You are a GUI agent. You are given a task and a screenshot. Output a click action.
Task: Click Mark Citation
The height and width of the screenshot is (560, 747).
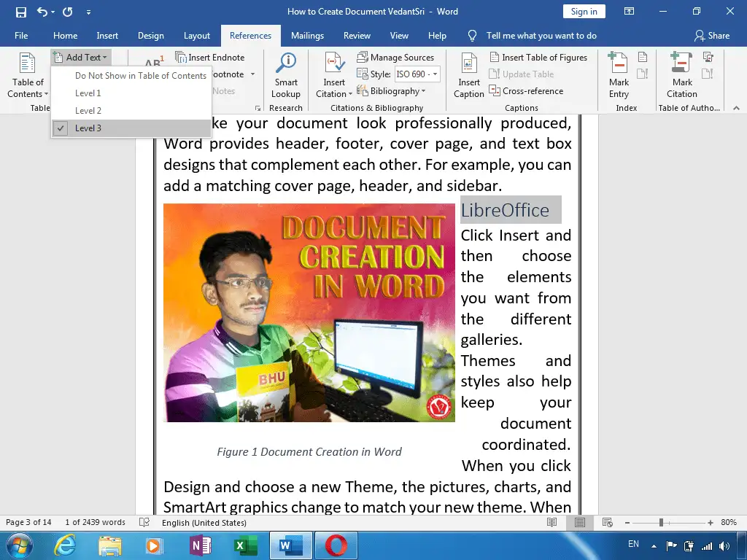[x=682, y=75]
